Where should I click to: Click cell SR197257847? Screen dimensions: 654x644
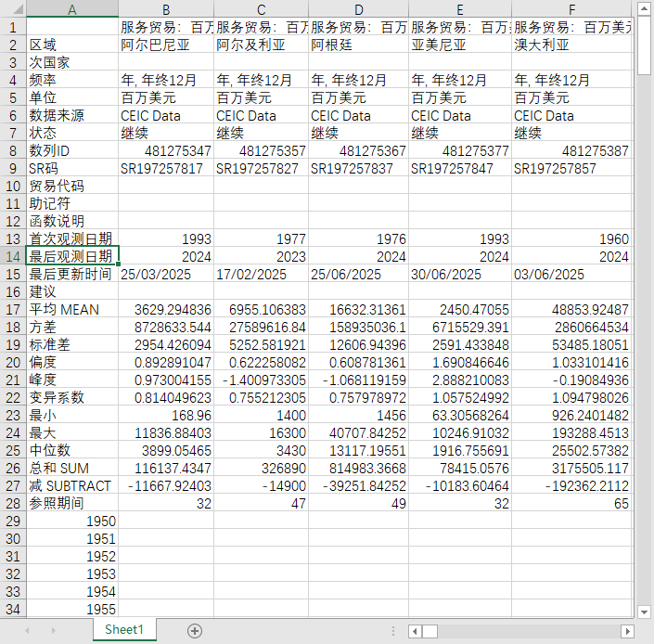[x=460, y=168]
